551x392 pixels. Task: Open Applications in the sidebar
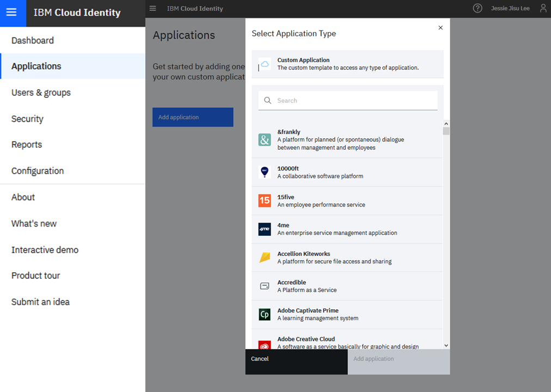point(73,66)
